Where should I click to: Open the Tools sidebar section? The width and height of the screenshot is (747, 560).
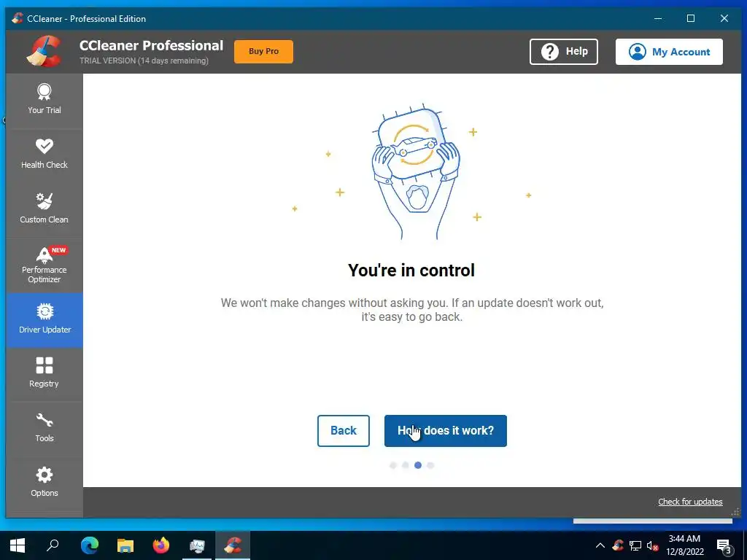click(44, 429)
